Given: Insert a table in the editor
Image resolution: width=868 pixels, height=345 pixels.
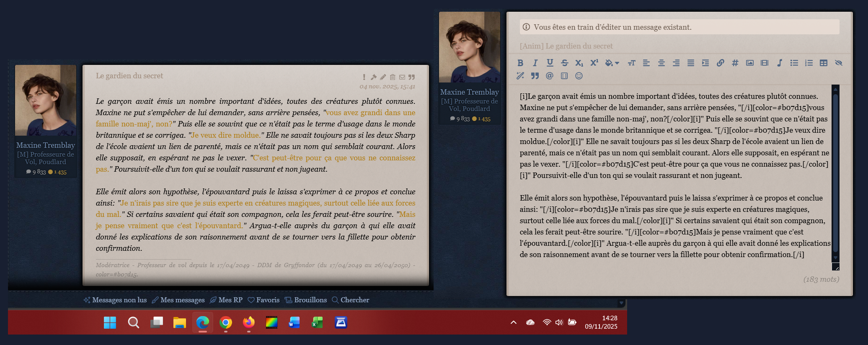Looking at the screenshot, I should pyautogui.click(x=823, y=63).
